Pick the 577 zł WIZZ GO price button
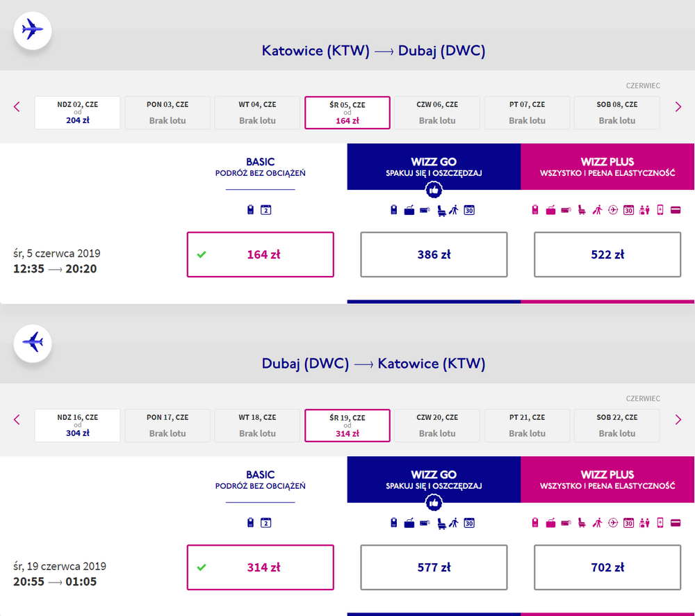 434,567
